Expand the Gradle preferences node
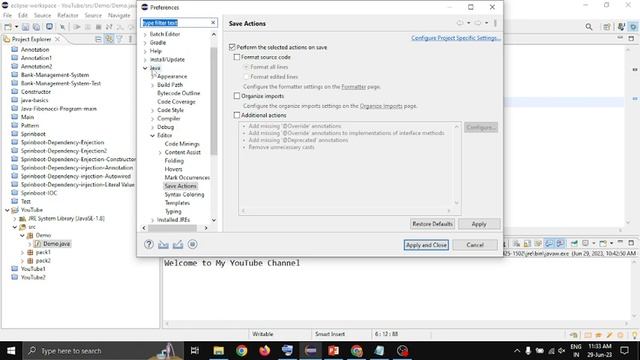This screenshot has height=360, width=640. coord(145,43)
